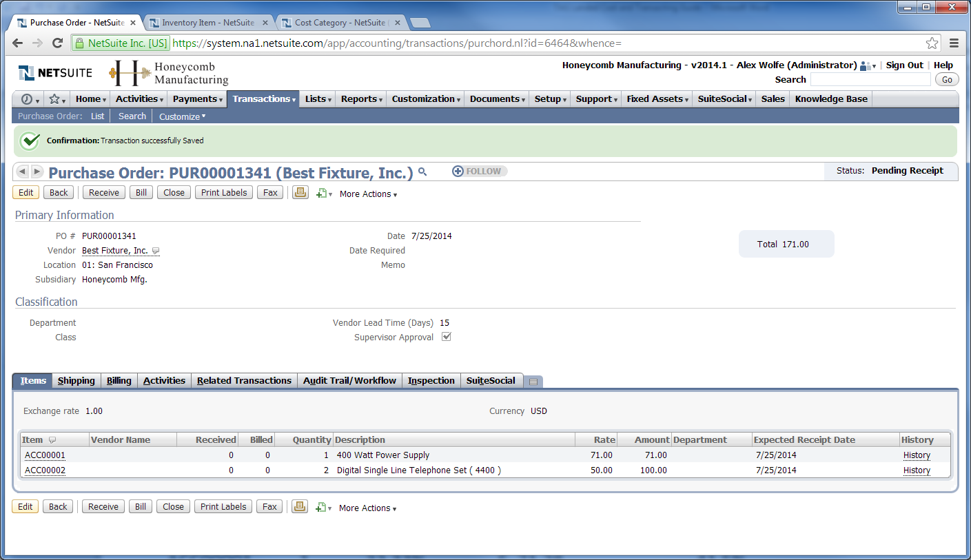This screenshot has height=560, width=971.
Task: Open the Best Fixture, Inc. vendor link
Action: point(115,251)
